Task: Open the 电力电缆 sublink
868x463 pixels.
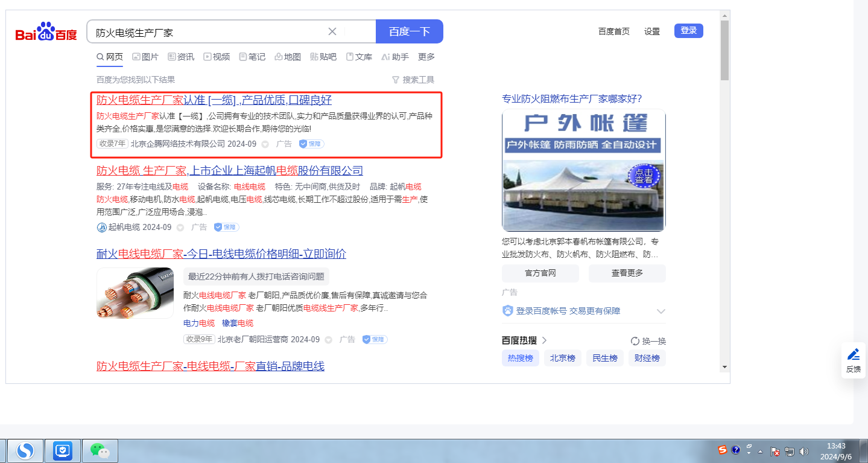Action: [x=199, y=323]
